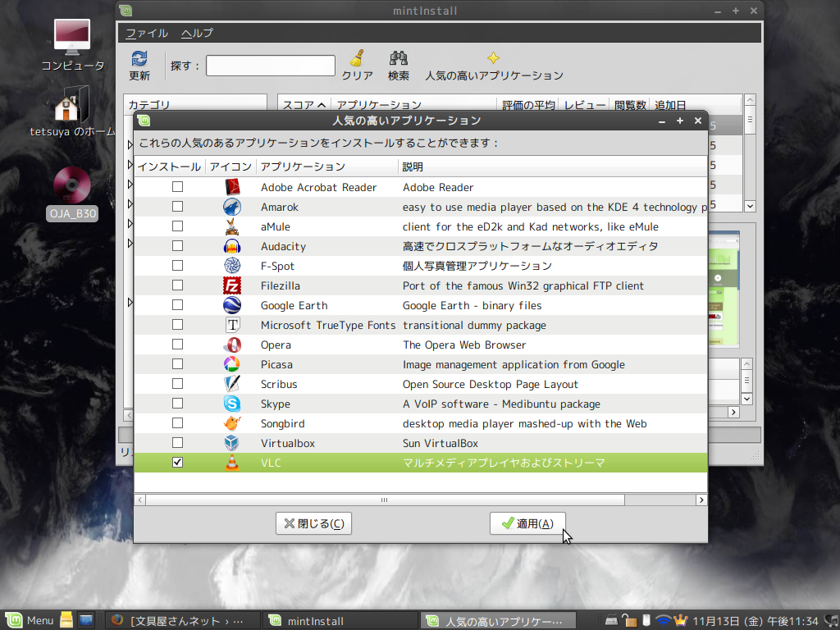Click the 更新 refresh toolbar icon
The image size is (840, 630).
(139, 58)
